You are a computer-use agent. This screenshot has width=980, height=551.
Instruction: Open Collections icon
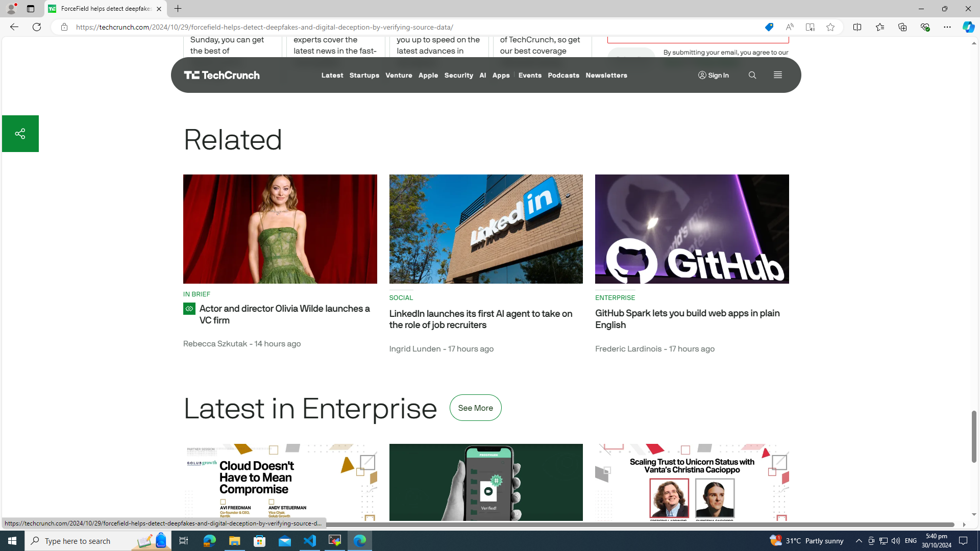click(902, 27)
